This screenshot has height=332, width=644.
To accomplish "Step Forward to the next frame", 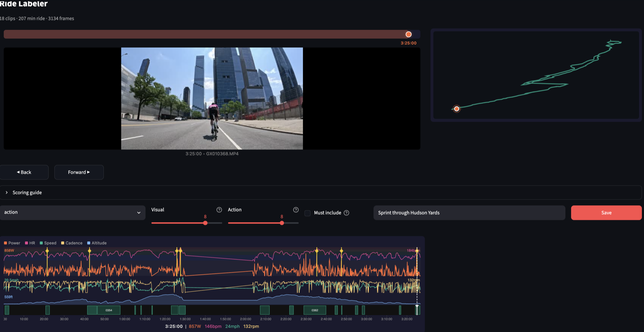I will click(x=79, y=172).
